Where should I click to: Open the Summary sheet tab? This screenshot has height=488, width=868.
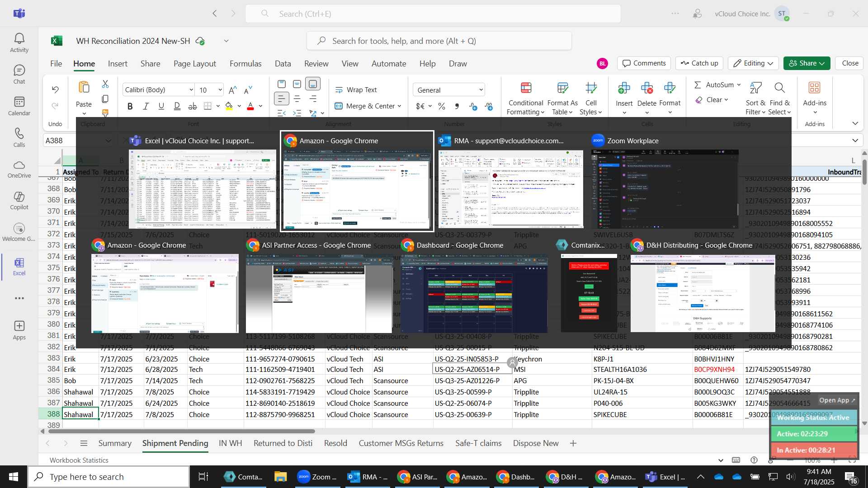coord(115,443)
